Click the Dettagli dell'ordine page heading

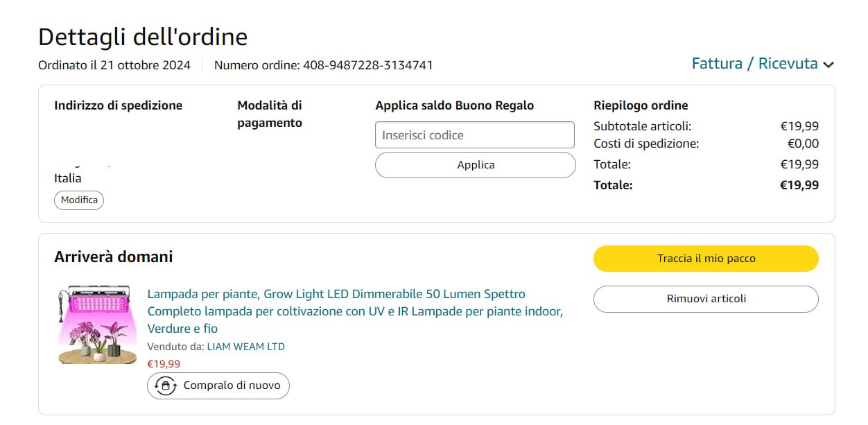click(143, 37)
